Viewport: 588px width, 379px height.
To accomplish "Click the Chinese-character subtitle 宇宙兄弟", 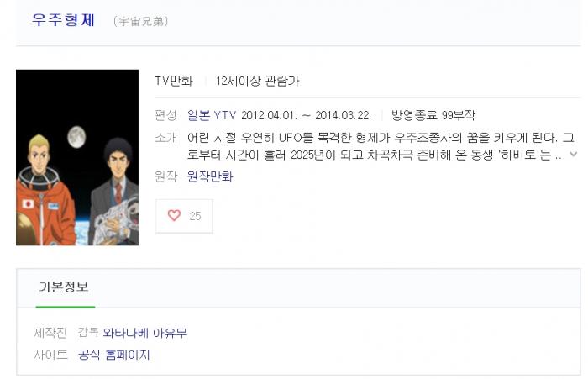I will (141, 21).
